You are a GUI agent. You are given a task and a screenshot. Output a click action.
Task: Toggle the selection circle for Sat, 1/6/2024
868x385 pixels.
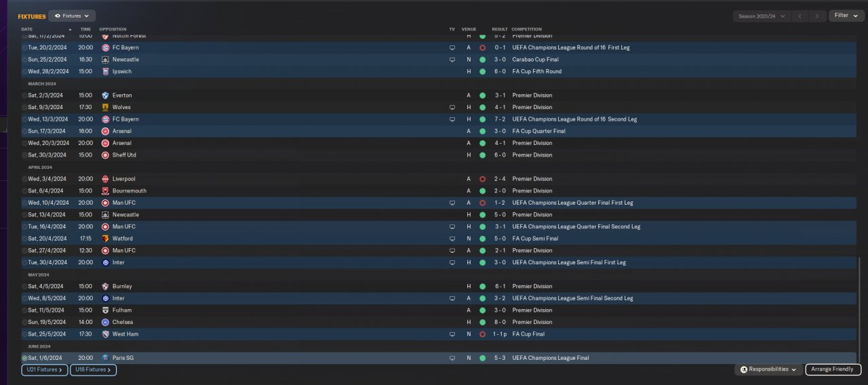(x=24, y=358)
